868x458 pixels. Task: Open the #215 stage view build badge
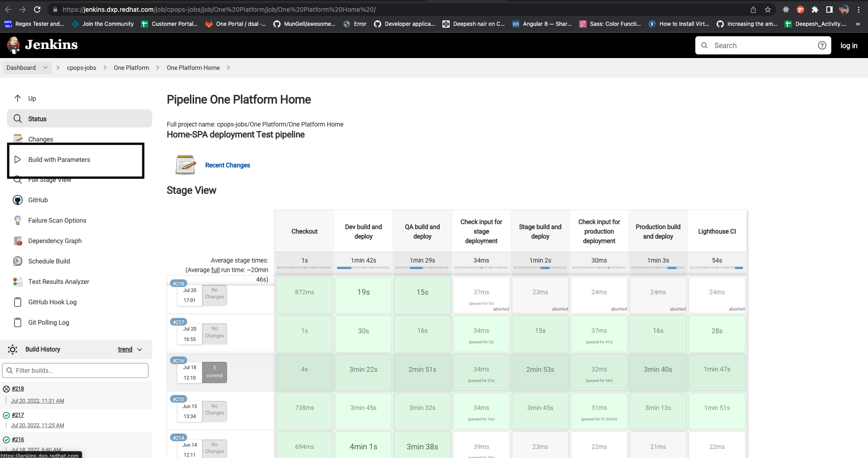point(179,399)
